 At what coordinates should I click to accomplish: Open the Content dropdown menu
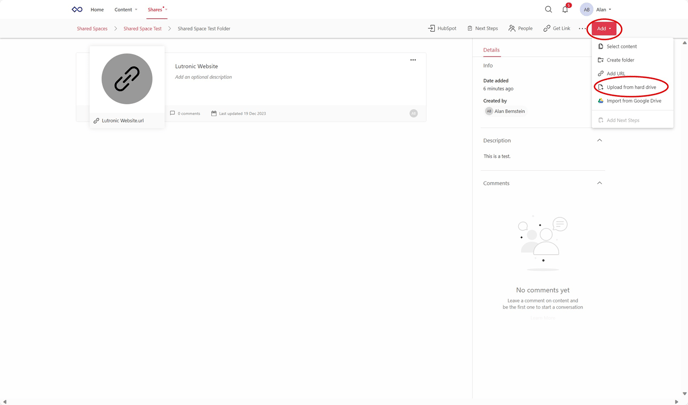pyautogui.click(x=126, y=9)
